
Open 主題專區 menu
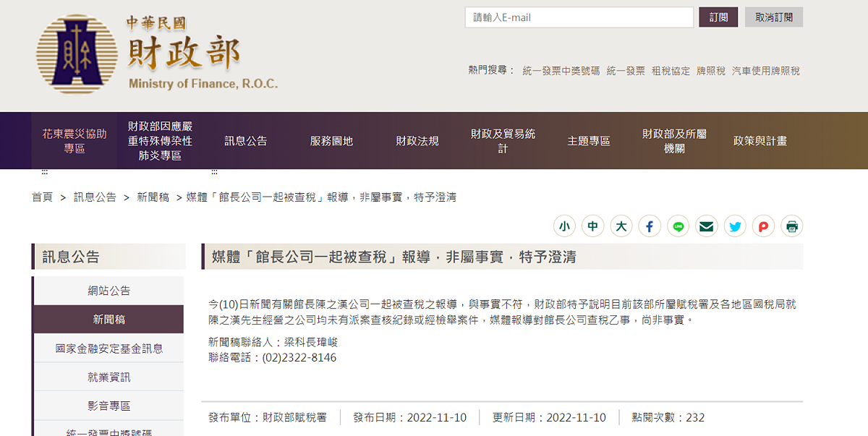click(589, 141)
